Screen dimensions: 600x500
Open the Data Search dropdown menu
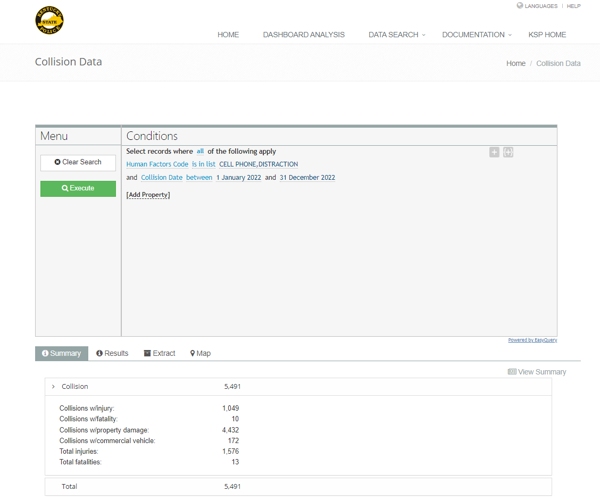[x=396, y=35]
